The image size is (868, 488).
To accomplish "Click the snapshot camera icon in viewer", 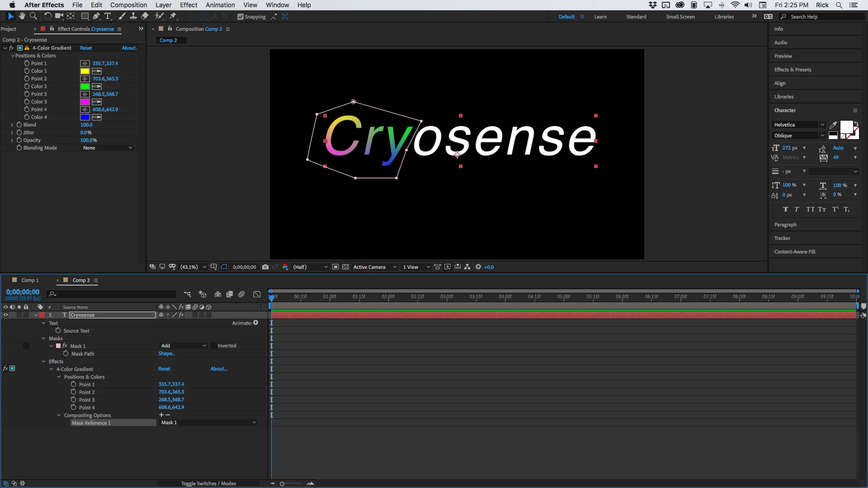I will click(x=265, y=267).
